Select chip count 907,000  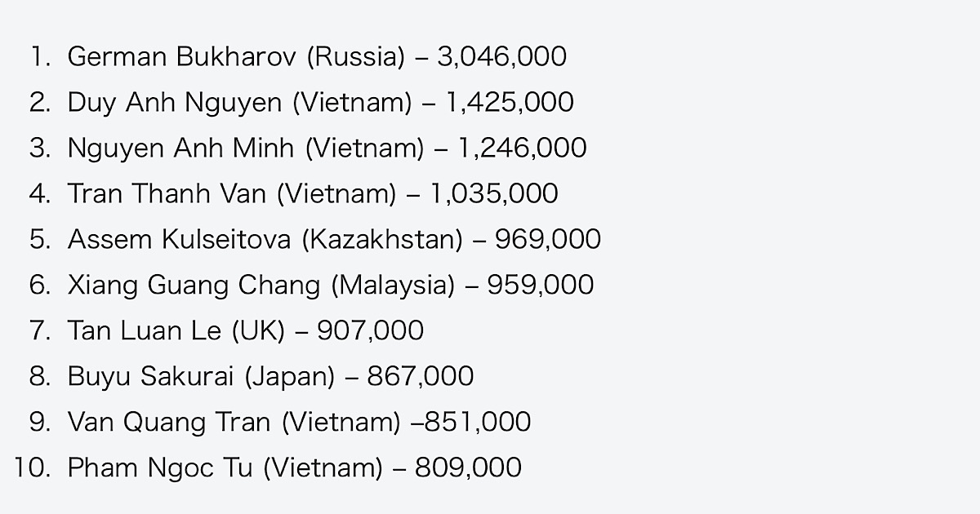click(370, 330)
